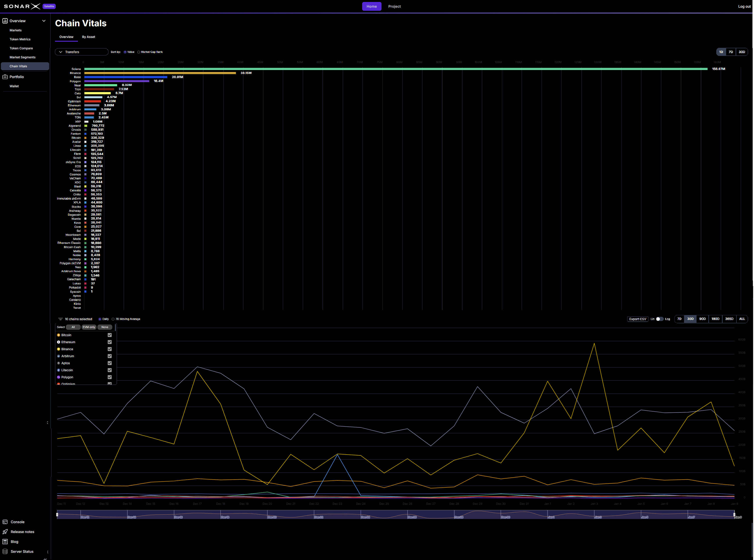Open the Blog icon

click(5, 542)
